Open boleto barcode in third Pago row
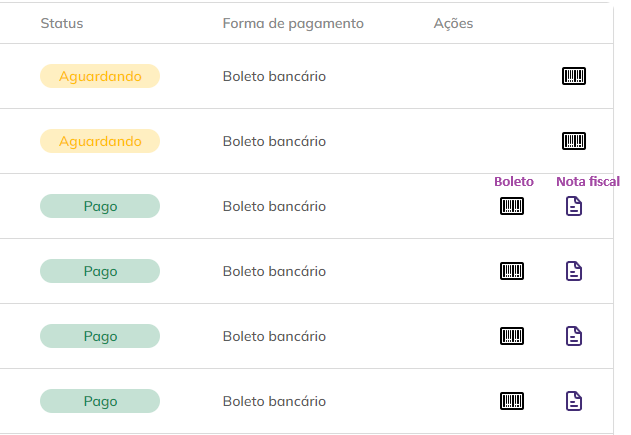 (x=512, y=336)
